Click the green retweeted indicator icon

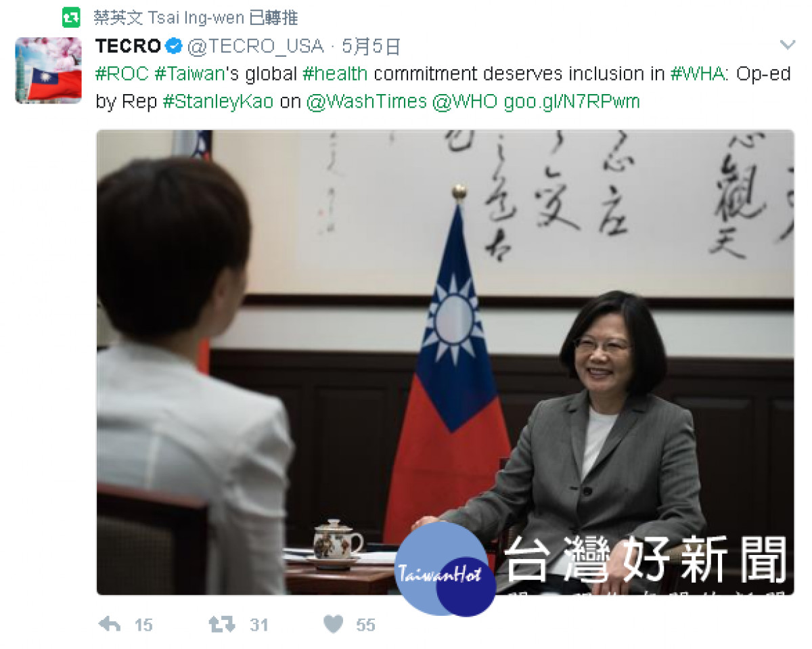click(x=71, y=18)
